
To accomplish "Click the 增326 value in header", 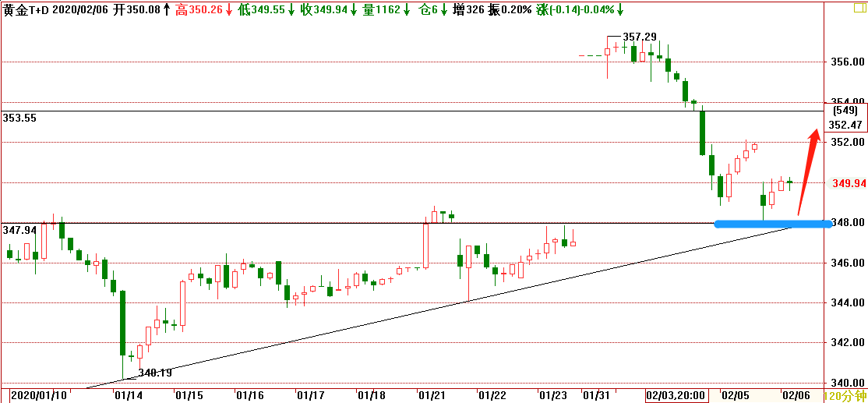I will [x=468, y=9].
